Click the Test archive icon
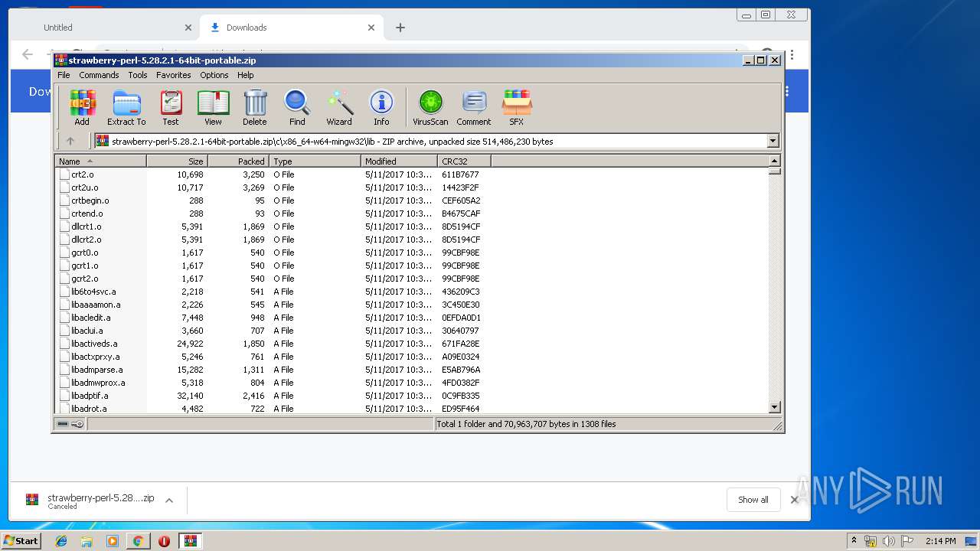Image resolution: width=980 pixels, height=551 pixels. click(x=171, y=107)
